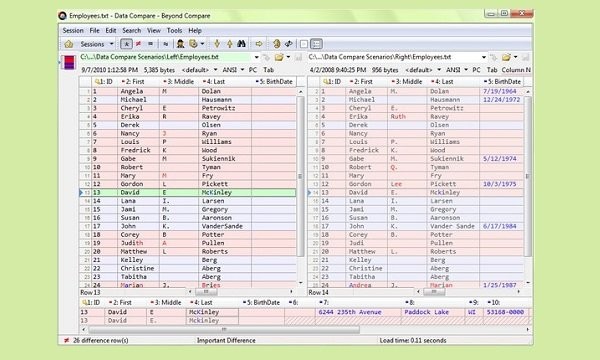Select 'McKinley' in the highlighted left row
This screenshot has width=600, height=360.
(x=217, y=193)
